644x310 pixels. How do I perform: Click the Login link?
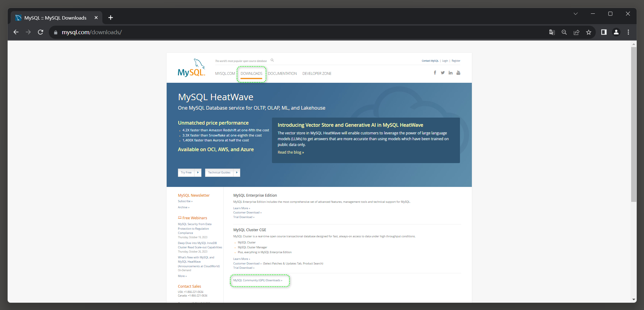coord(445,61)
